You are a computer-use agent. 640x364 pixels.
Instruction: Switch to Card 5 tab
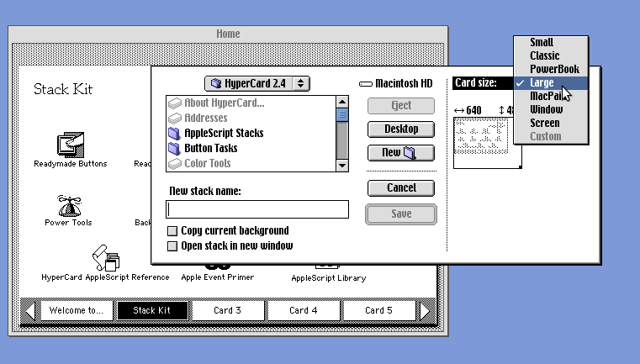coord(379,310)
